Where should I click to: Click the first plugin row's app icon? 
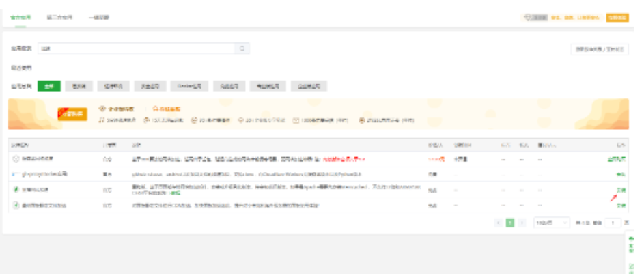coord(16,158)
